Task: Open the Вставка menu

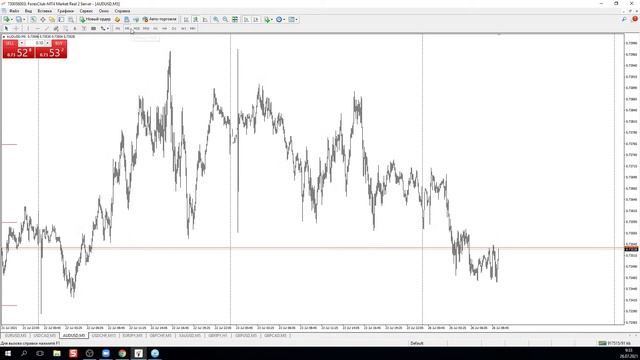Action: click(44, 11)
